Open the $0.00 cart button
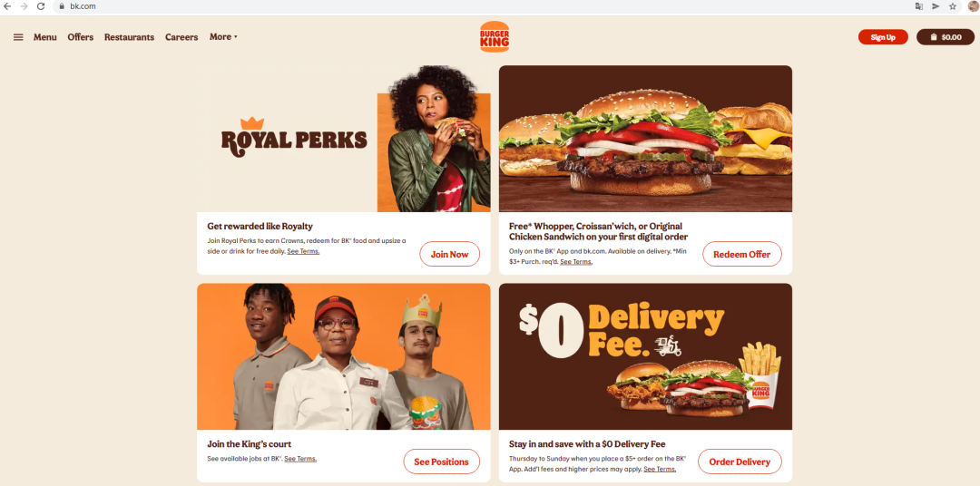The width and height of the screenshot is (980, 486). click(946, 37)
